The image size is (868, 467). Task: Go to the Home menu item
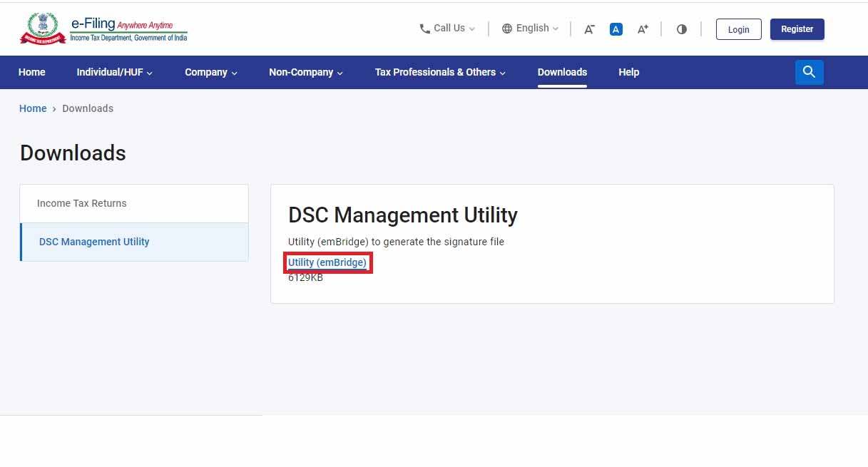click(31, 72)
